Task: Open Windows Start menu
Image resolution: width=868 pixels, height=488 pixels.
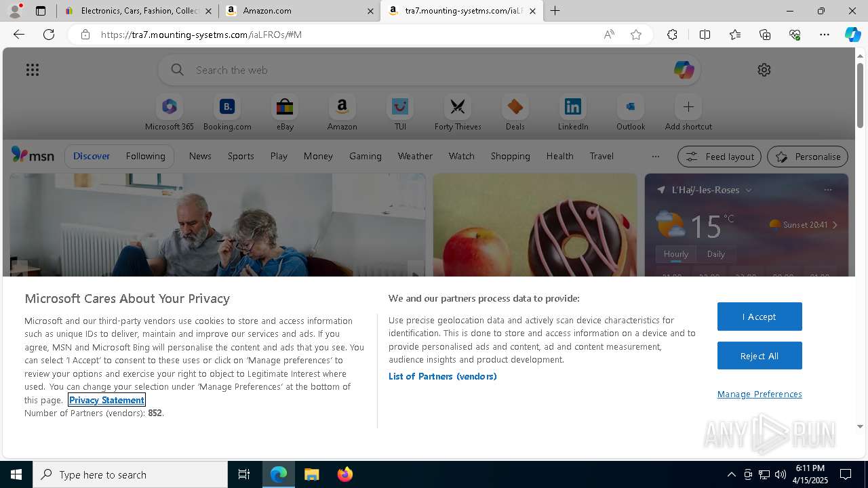Action: pos(16,474)
